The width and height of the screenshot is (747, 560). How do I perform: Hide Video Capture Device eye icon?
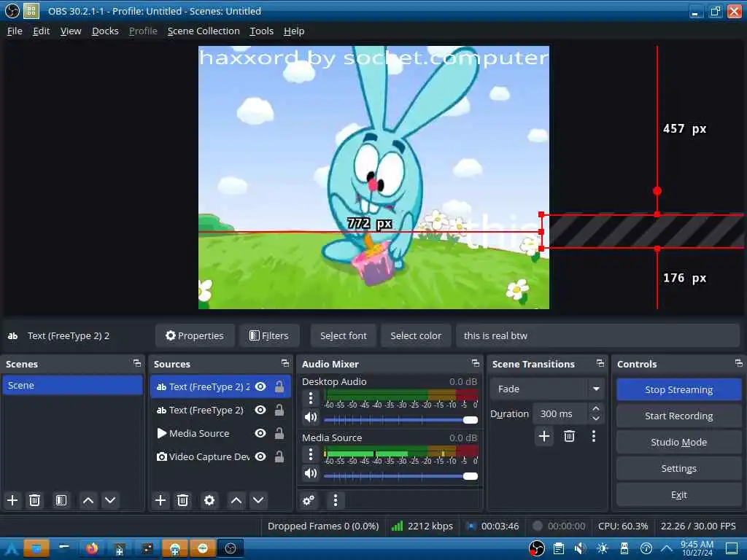[260, 456]
